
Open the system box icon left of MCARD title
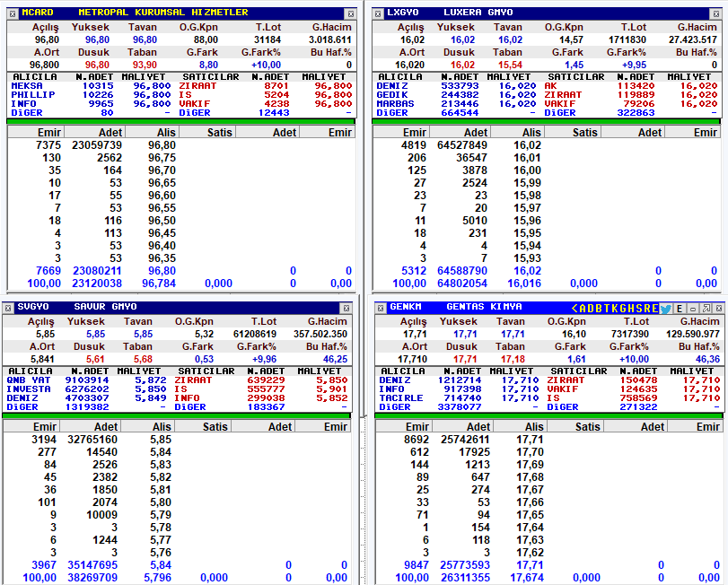(13, 14)
